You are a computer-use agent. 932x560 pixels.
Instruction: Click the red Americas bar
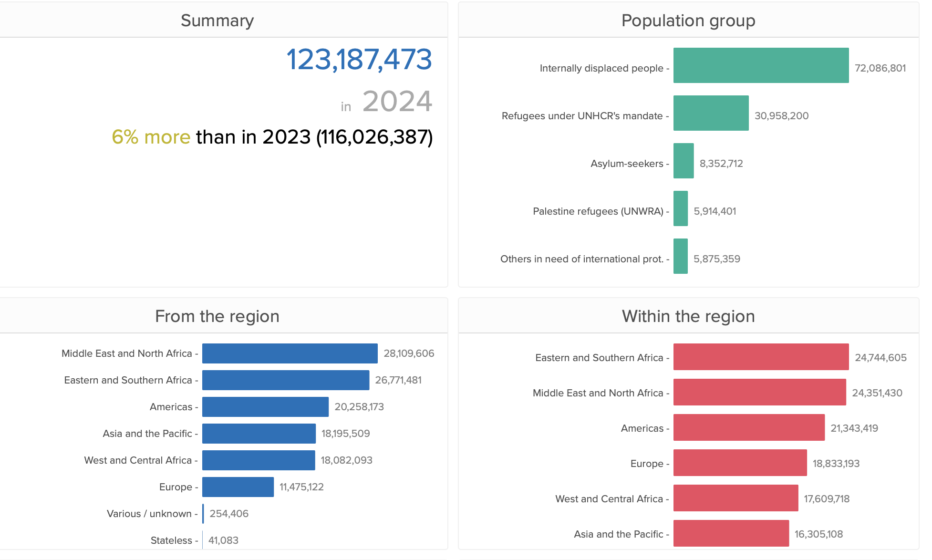[x=749, y=427]
